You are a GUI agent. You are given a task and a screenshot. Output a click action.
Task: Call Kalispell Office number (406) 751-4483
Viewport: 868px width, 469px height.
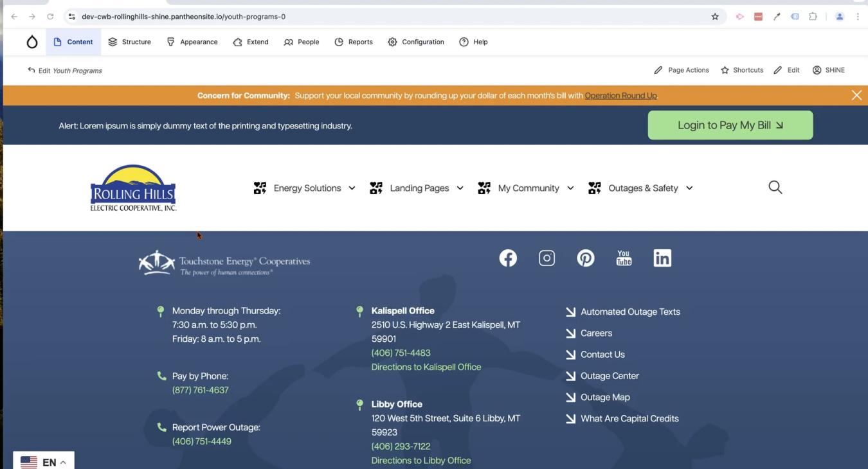coord(401,353)
